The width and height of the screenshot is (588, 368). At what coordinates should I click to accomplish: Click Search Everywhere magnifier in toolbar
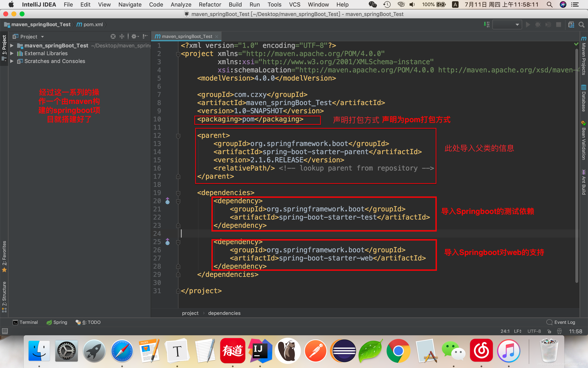(581, 25)
